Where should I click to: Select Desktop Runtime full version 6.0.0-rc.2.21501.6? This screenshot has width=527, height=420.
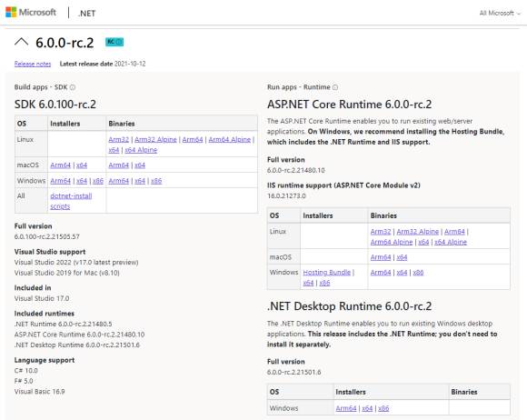294,372
